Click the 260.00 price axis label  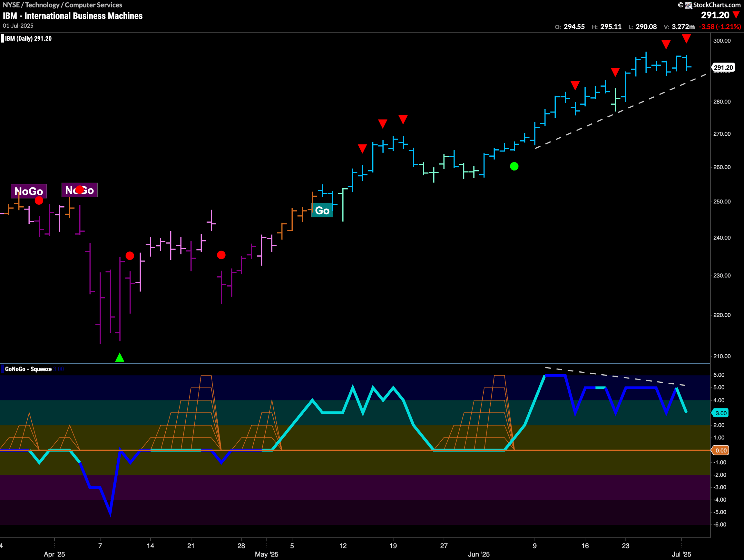722,167
